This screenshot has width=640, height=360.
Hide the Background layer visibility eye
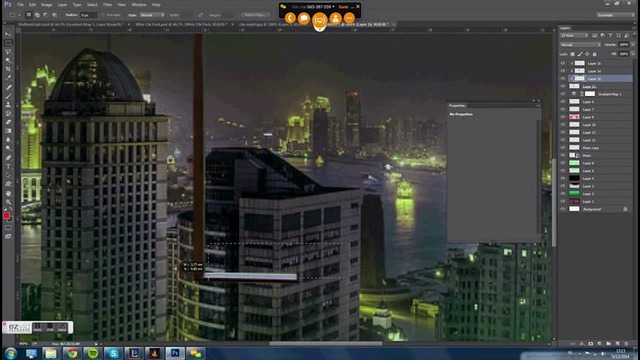point(563,209)
